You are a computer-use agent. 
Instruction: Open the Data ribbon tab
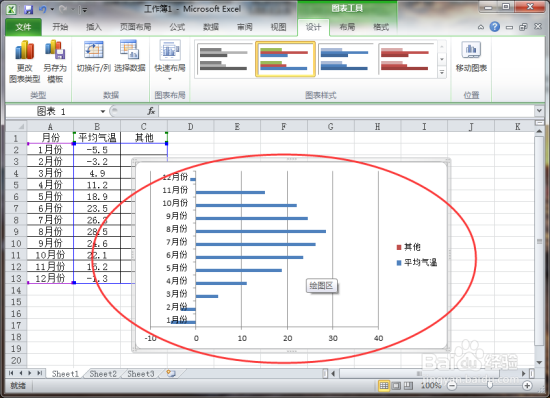point(211,27)
